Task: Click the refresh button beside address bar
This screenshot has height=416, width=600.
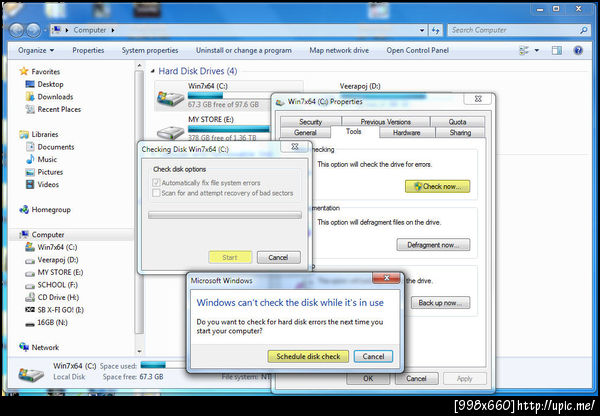Action: (435, 30)
